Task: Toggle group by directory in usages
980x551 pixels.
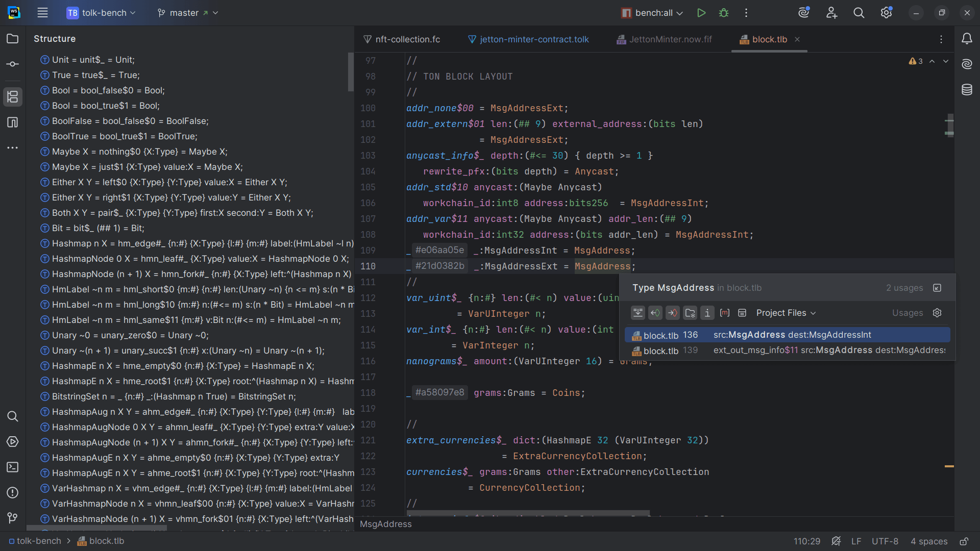Action: pyautogui.click(x=690, y=313)
